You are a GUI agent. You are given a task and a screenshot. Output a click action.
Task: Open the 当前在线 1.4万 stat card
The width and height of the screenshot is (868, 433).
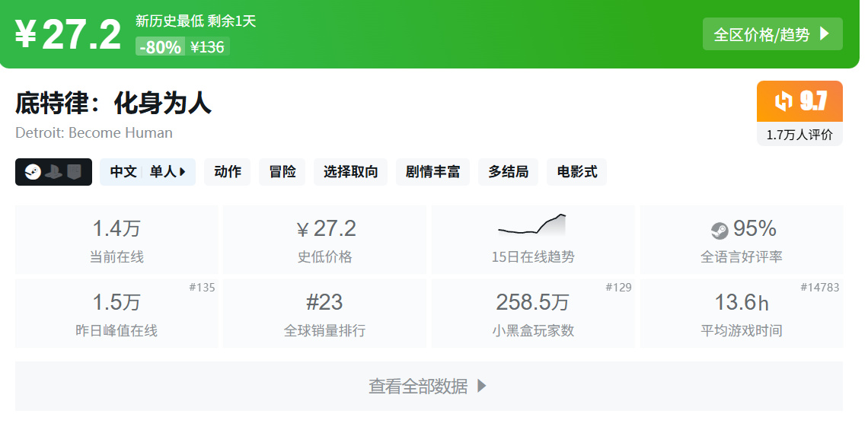[116, 240]
